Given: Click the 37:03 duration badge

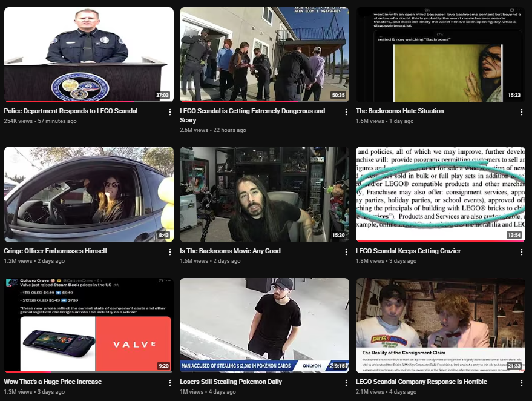Looking at the screenshot, I should click(x=163, y=95).
